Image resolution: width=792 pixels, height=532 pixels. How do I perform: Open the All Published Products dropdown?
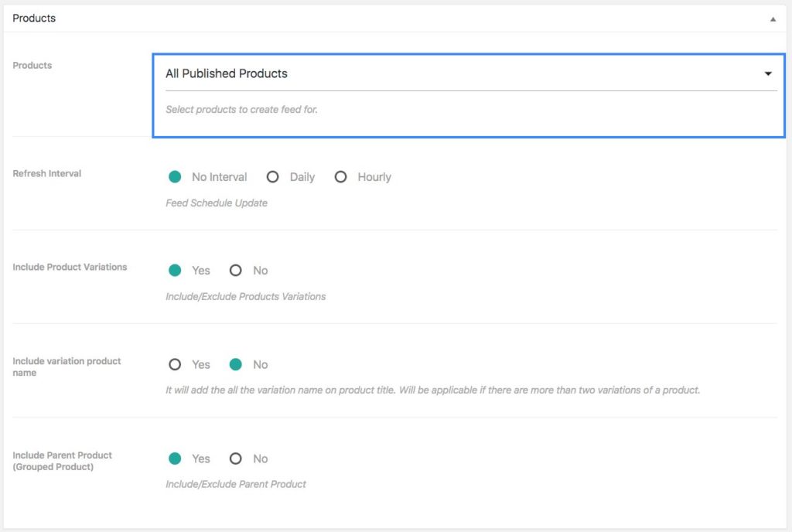pos(471,73)
